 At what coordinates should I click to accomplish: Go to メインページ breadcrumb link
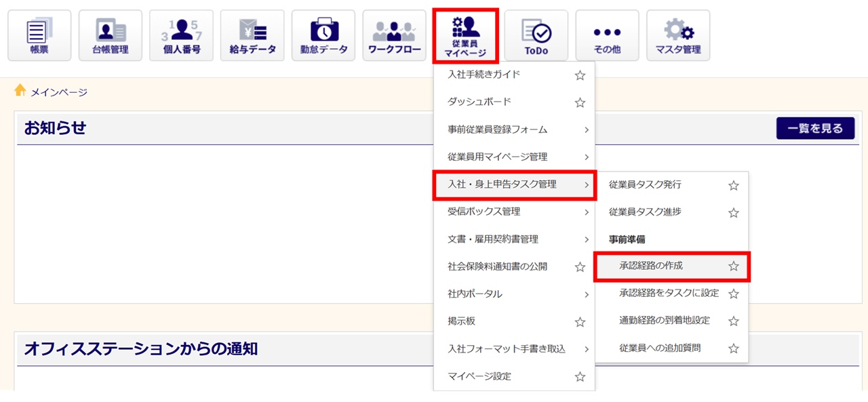pyautogui.click(x=59, y=92)
